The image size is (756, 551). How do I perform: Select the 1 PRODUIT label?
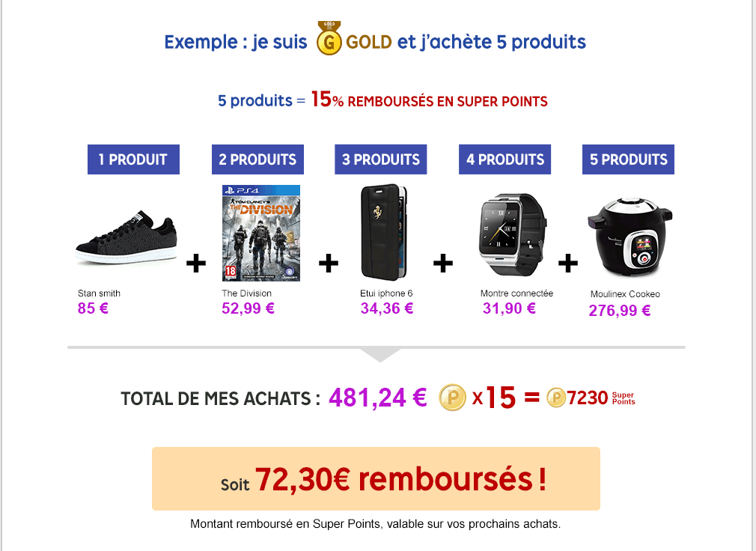tap(133, 159)
